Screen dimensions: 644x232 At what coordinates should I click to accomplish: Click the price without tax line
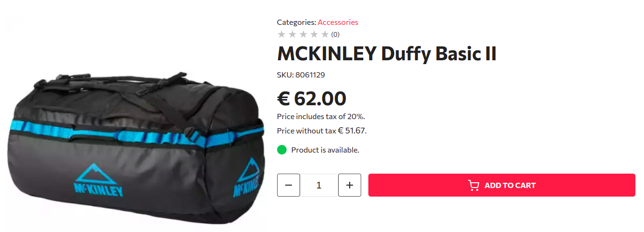322,131
